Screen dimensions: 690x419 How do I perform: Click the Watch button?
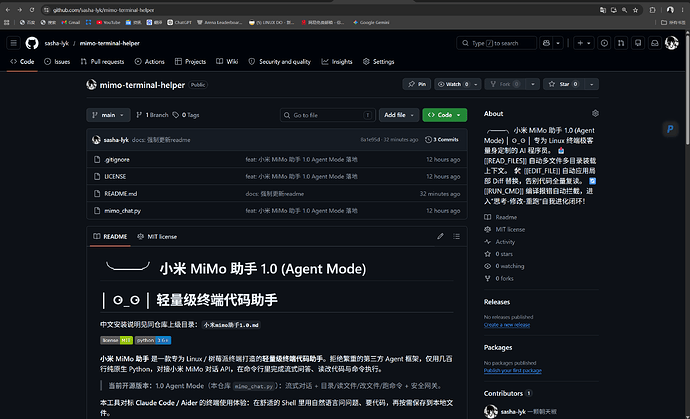[453, 84]
